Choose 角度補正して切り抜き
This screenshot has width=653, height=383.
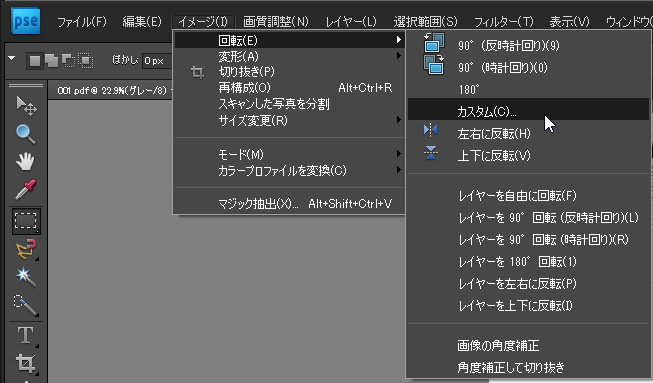click(528, 368)
